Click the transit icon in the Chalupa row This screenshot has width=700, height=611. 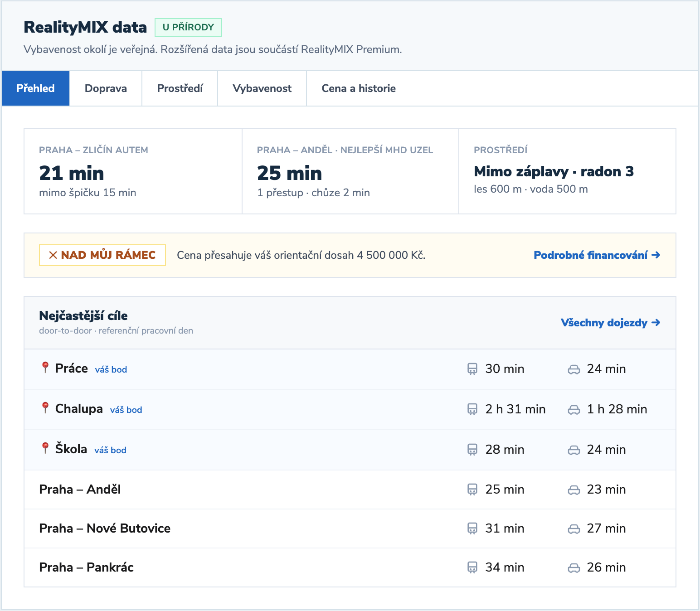[472, 409]
